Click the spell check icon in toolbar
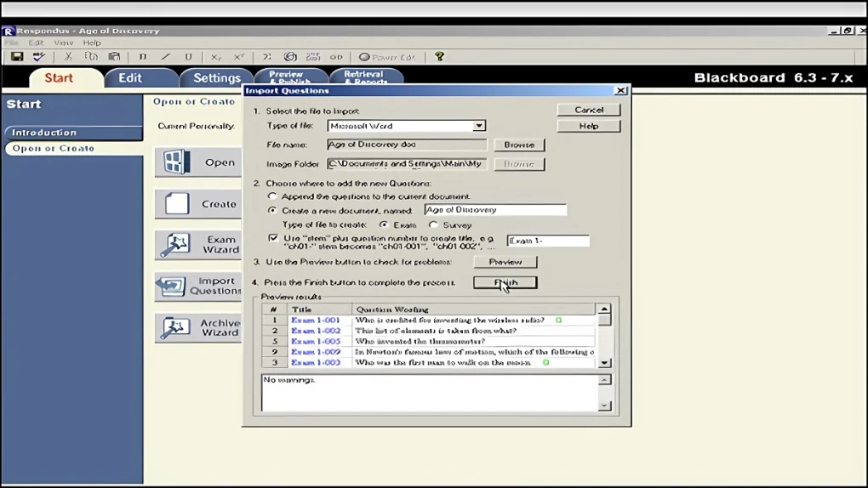 [38, 57]
